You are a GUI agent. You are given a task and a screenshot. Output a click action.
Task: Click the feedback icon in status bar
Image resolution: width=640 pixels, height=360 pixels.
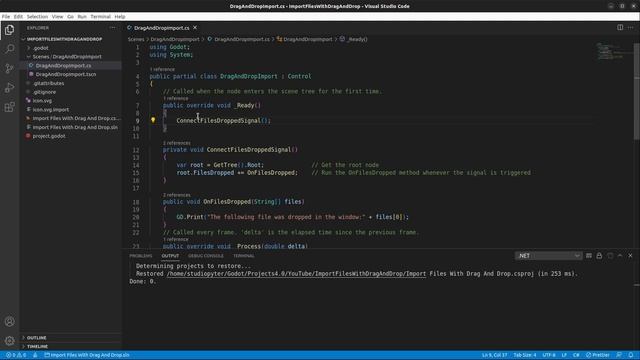pos(619,355)
